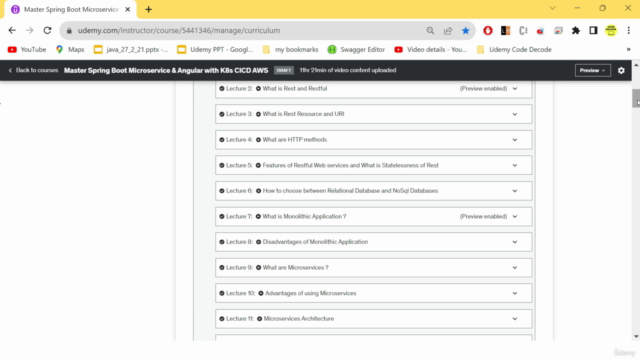640x360 pixels.
Task: Click Lecture 7 Preview enabled text
Action: [x=483, y=216]
